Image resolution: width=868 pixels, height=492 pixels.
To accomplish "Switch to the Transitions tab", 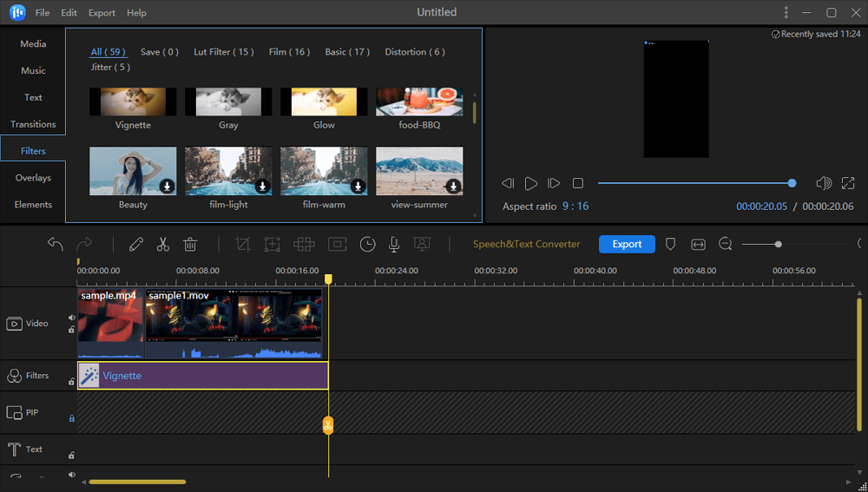I will tap(33, 124).
